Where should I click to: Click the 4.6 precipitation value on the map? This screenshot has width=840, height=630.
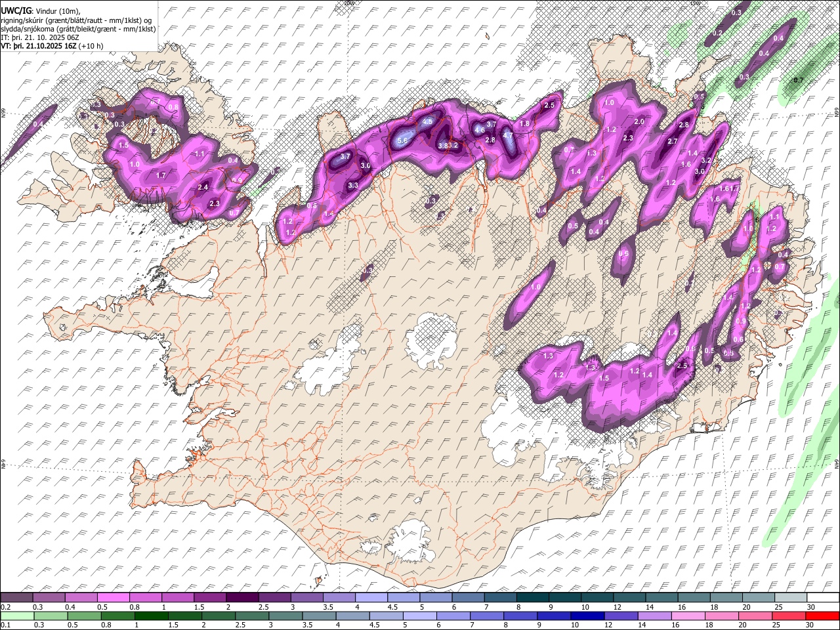pos(480,130)
